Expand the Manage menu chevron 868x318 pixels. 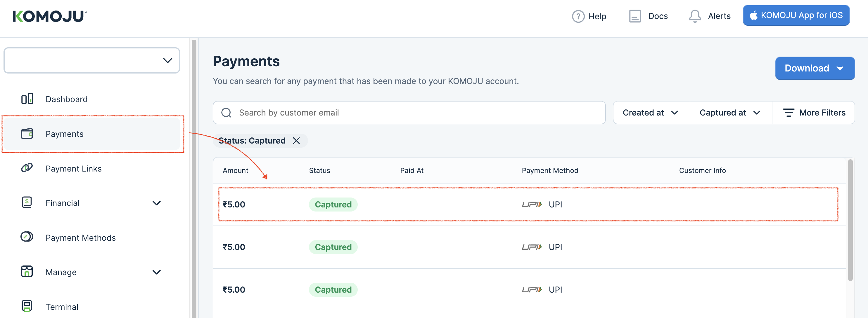157,272
